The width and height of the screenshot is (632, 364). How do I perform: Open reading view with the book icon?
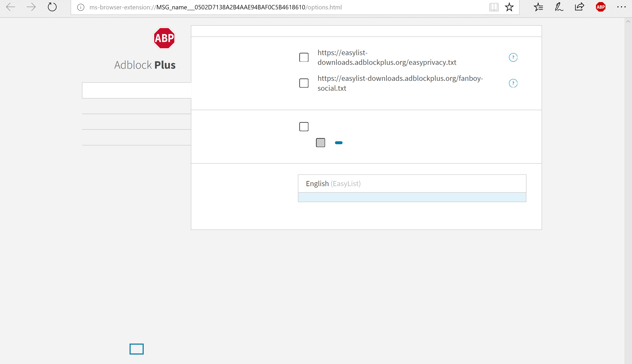pos(494,7)
